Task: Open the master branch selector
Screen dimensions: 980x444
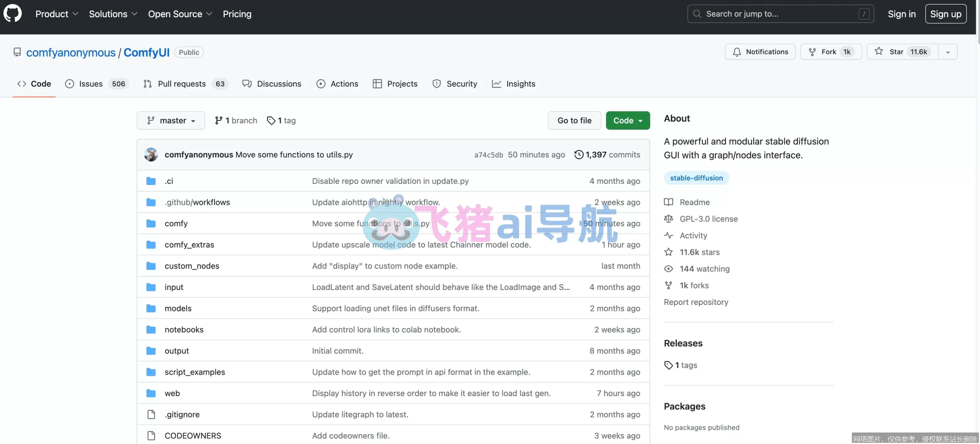Action: (171, 120)
